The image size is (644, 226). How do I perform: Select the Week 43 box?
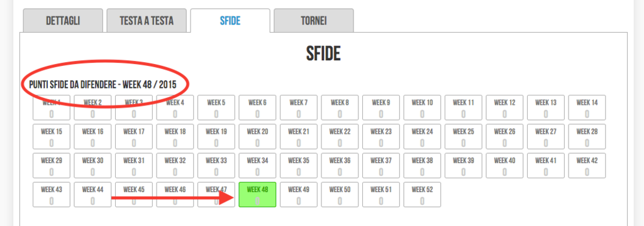point(52,195)
